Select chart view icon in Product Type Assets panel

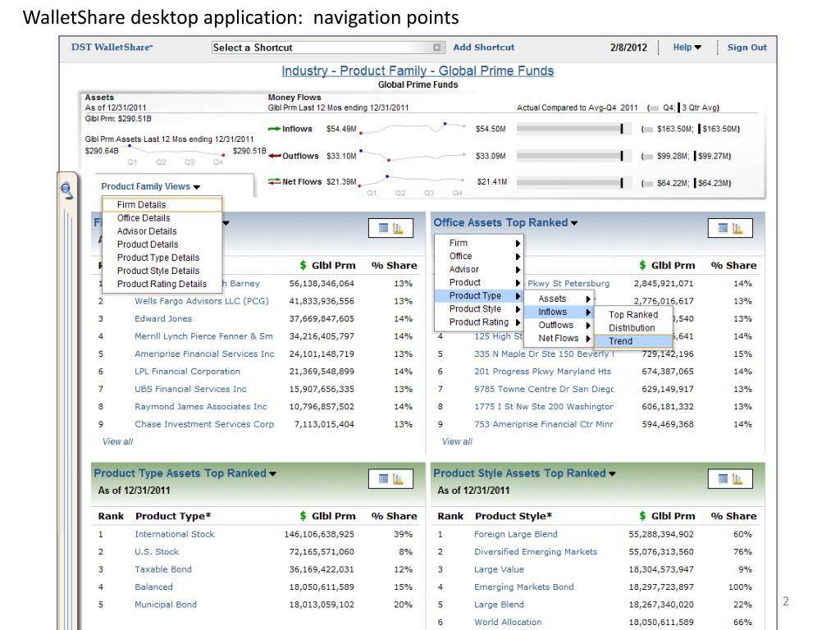[398, 478]
